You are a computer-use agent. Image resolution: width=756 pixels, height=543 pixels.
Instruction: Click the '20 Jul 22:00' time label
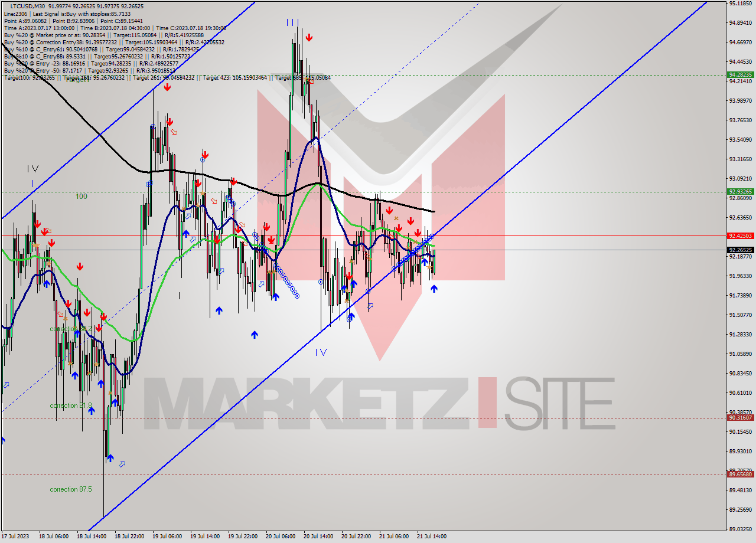click(356, 537)
